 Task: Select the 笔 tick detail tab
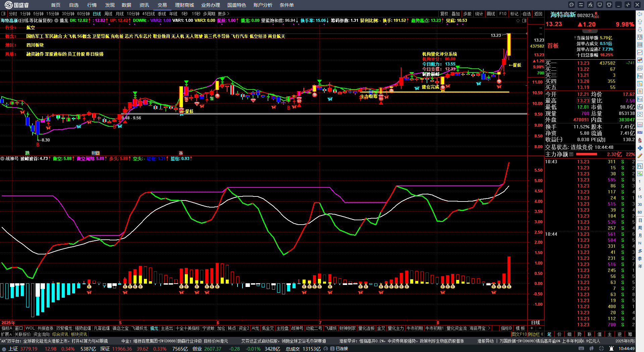click(x=549, y=334)
